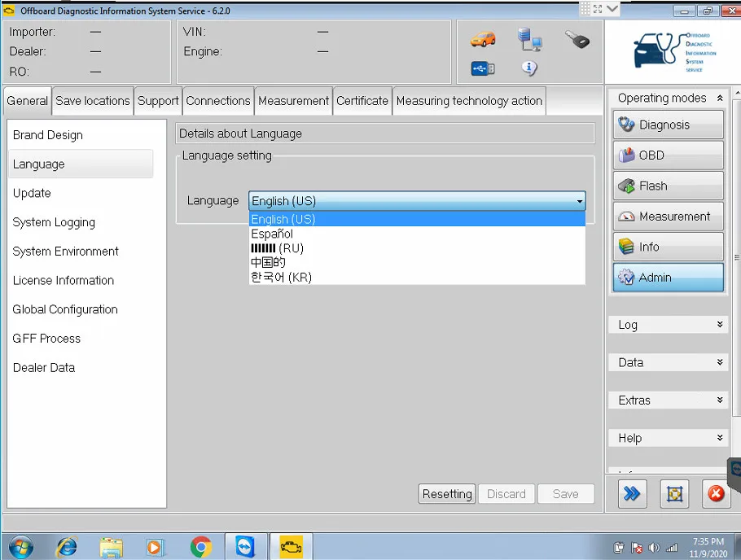Expand the Help section

click(669, 438)
